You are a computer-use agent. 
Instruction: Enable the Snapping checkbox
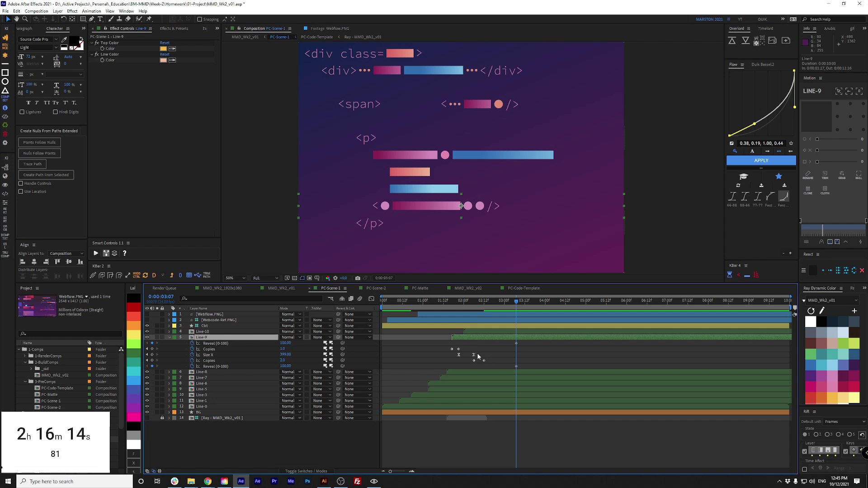click(x=200, y=19)
